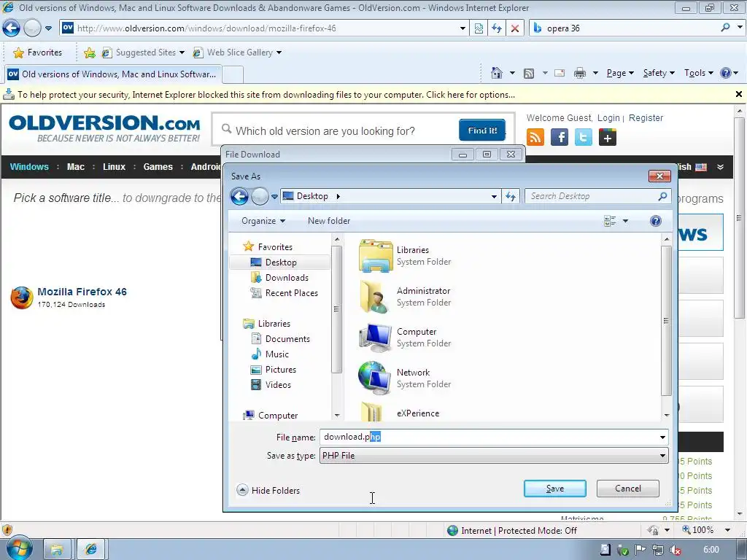
Task: Open the Twitter icon on OldVersion page
Action: tap(583, 137)
